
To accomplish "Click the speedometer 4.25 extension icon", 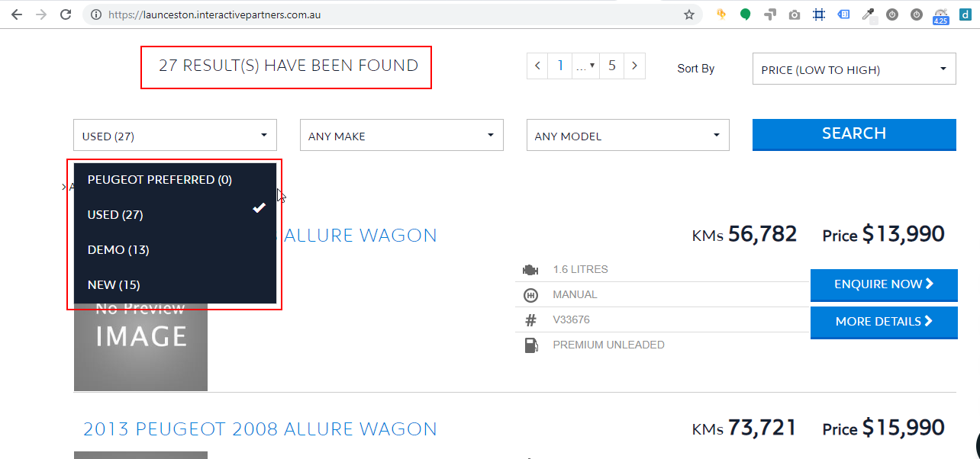I will click(940, 15).
